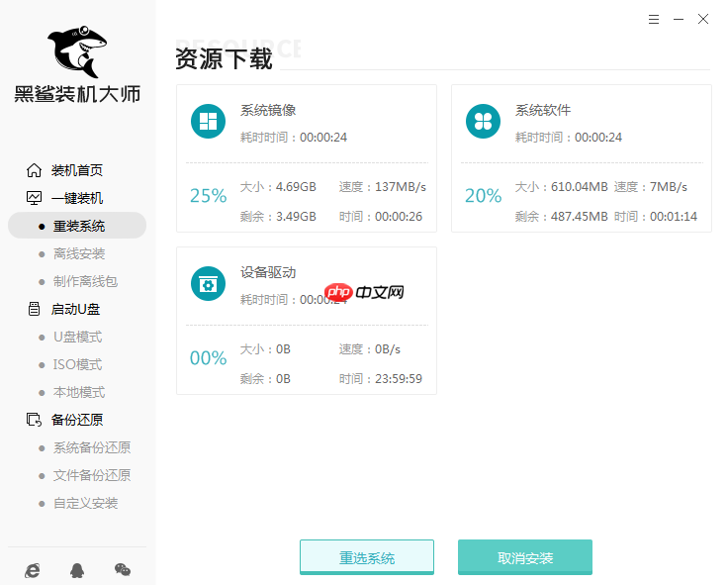The width and height of the screenshot is (728, 585).
Task: Click 速度：0B/s text
Action: pyautogui.click(x=370, y=349)
